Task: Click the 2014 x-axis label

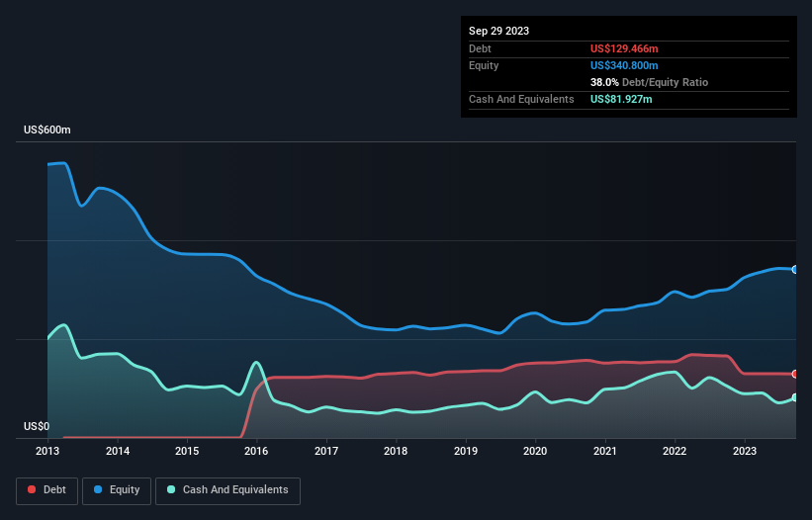Action: pos(118,451)
